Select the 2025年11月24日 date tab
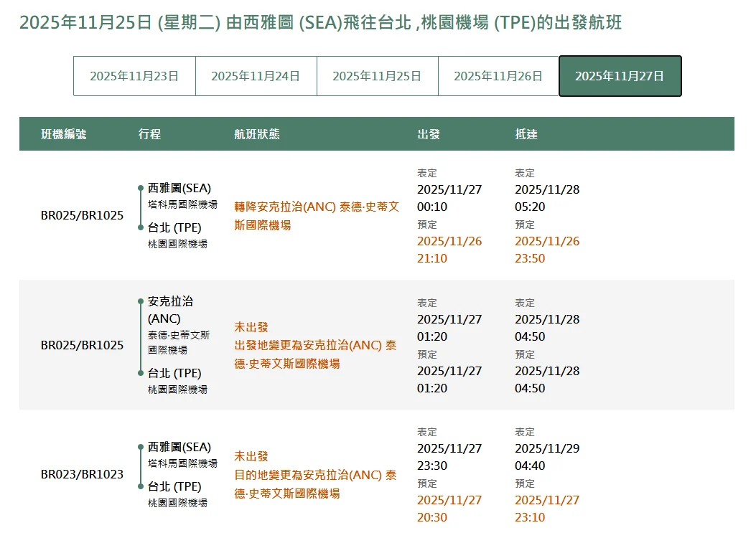This screenshot has width=756, height=538. [x=256, y=76]
